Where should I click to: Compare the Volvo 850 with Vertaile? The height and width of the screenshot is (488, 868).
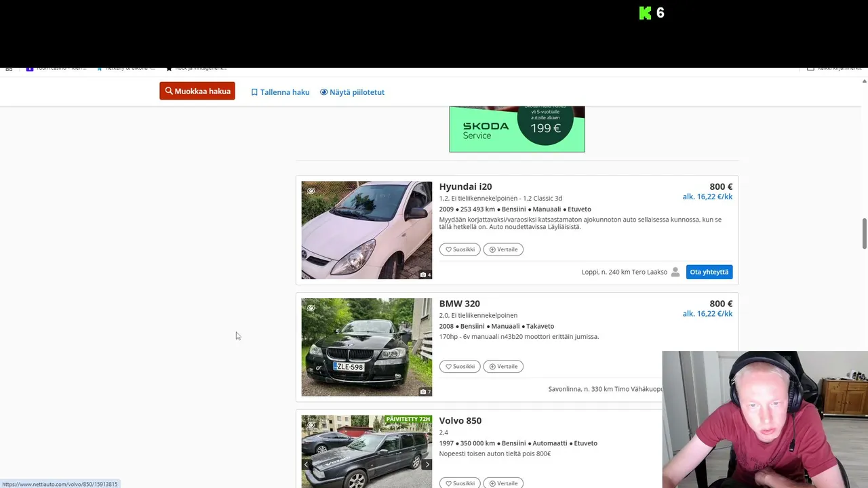pos(503,483)
